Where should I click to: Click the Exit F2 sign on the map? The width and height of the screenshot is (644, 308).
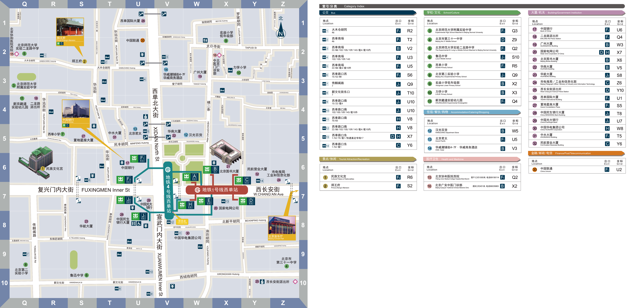coord(125,180)
